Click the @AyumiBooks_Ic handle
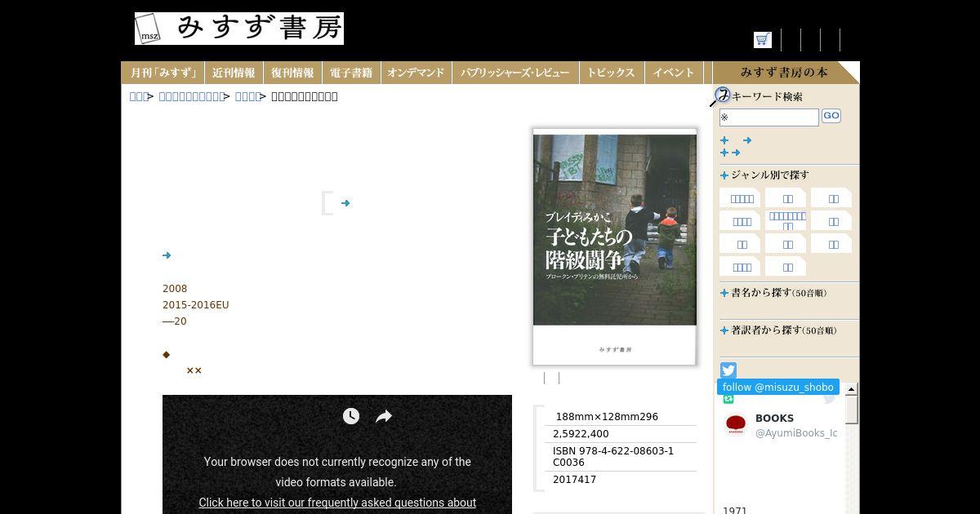Viewport: 980px width, 514px height. coord(796,433)
